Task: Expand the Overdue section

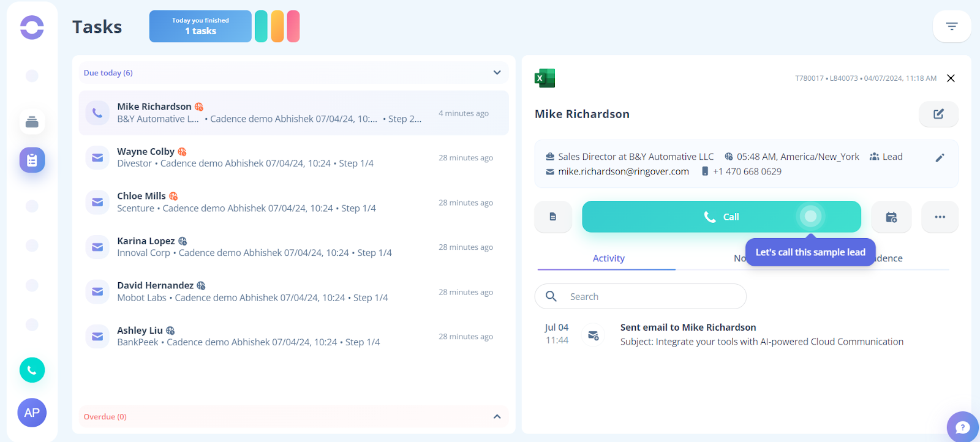Action: [x=497, y=417]
